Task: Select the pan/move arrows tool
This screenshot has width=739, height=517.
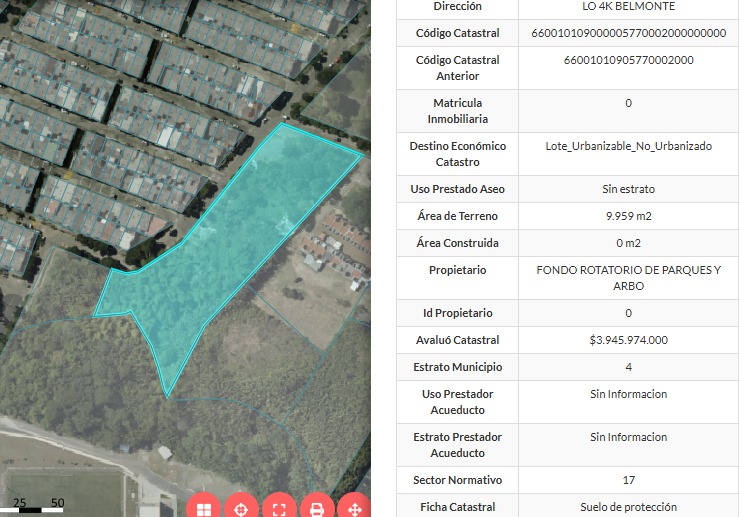Action: pyautogui.click(x=354, y=508)
